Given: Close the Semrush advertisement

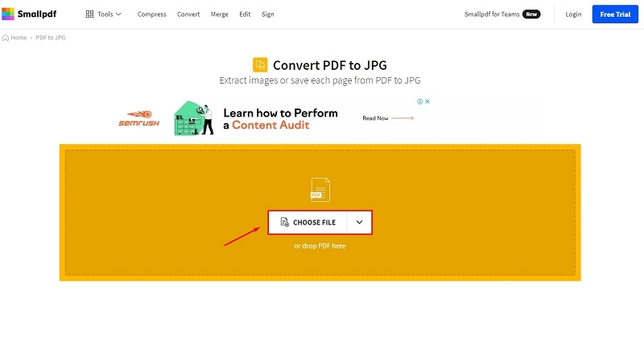Looking at the screenshot, I should [427, 101].
